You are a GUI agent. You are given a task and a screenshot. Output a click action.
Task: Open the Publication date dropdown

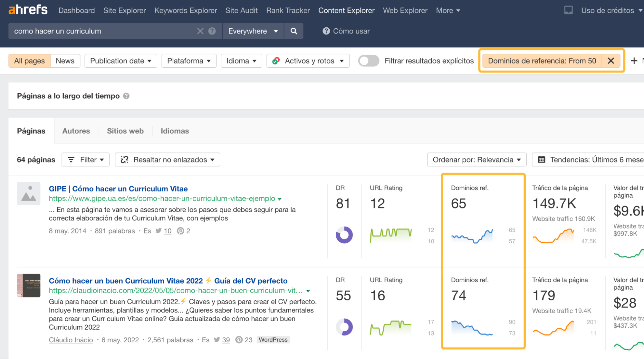coord(120,61)
